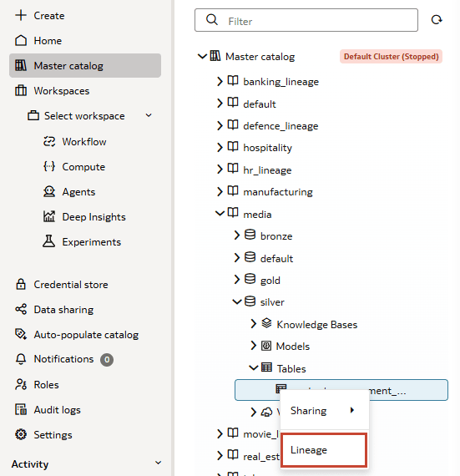Click into the Filter search field

pyautogui.click(x=306, y=20)
